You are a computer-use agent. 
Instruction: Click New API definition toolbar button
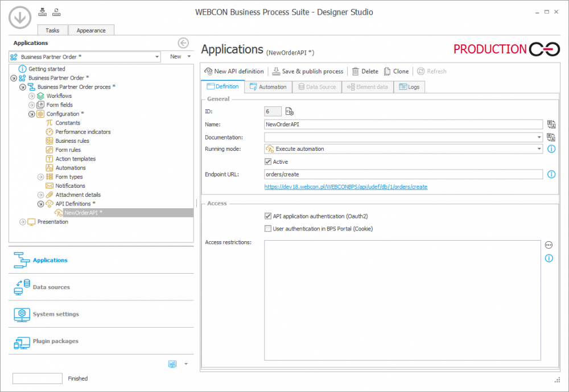pyautogui.click(x=234, y=71)
